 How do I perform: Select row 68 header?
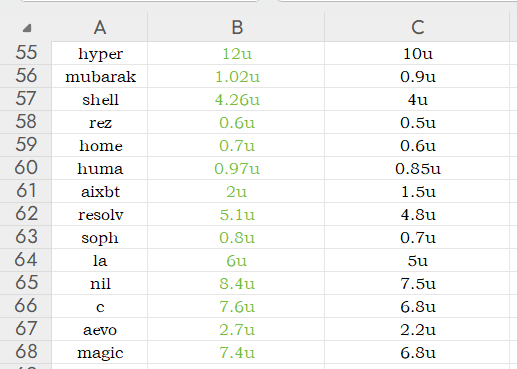[26, 352]
